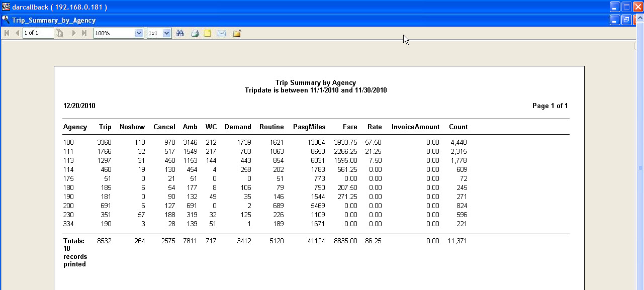Image resolution: width=644 pixels, height=290 pixels.
Task: Click the '1 of 1' page number field
Action: pyautogui.click(x=38, y=33)
